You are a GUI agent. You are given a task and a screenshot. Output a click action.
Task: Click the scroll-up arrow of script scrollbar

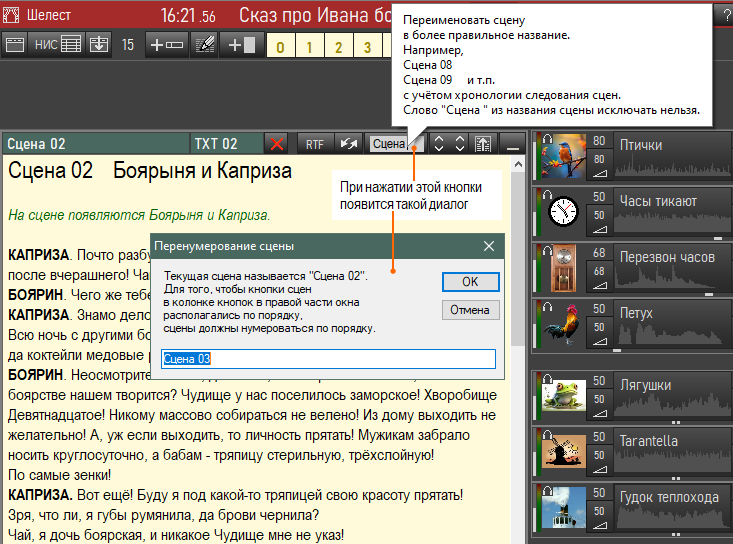pos(518,164)
